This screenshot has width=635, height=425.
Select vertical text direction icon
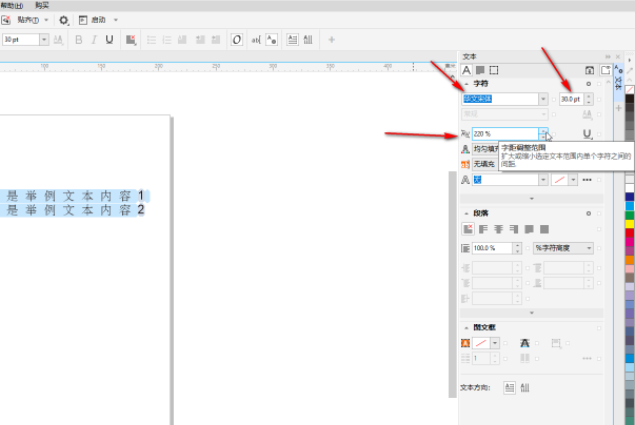pyautogui.click(x=525, y=386)
